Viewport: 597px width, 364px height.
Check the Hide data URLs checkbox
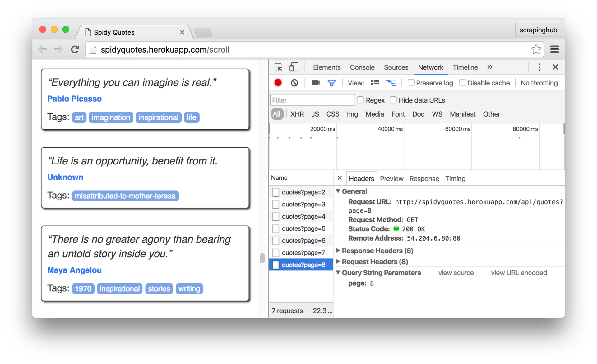coord(393,100)
